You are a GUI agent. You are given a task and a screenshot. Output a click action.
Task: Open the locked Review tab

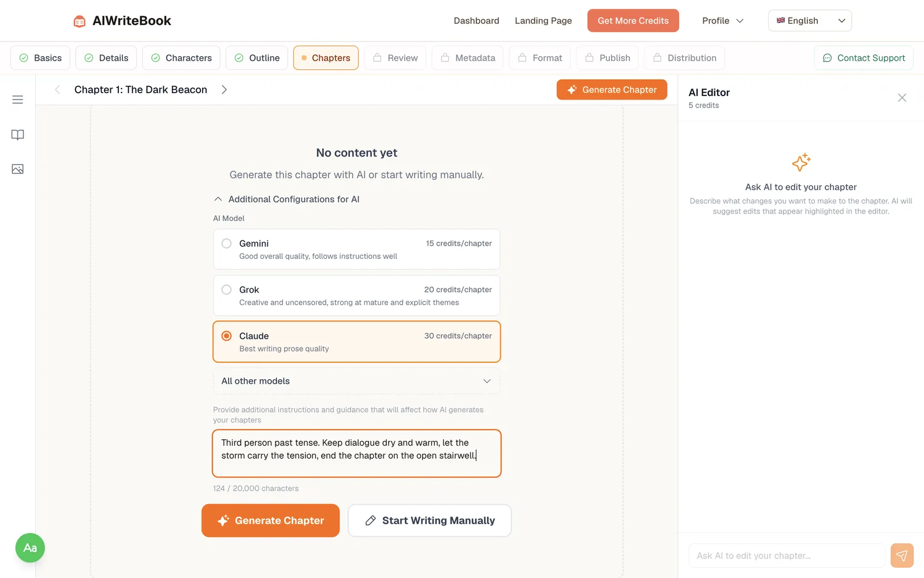pos(395,58)
